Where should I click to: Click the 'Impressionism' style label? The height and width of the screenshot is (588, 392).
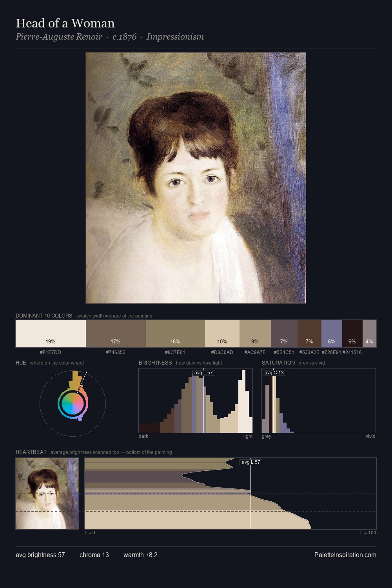pyautogui.click(x=175, y=37)
